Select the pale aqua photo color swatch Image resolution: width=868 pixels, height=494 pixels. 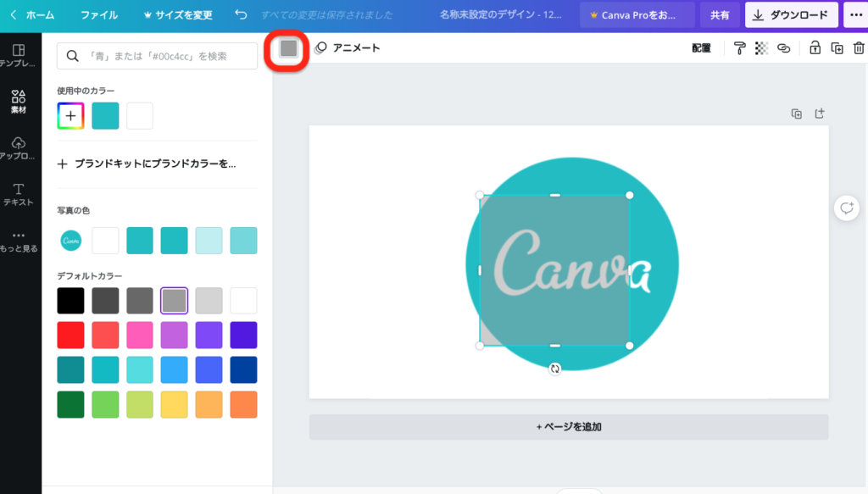click(x=209, y=241)
